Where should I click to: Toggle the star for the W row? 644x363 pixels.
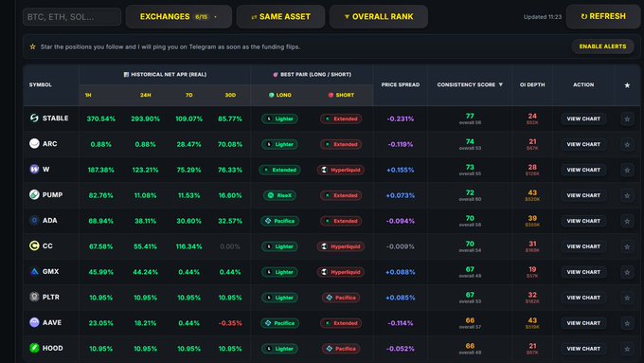(627, 170)
